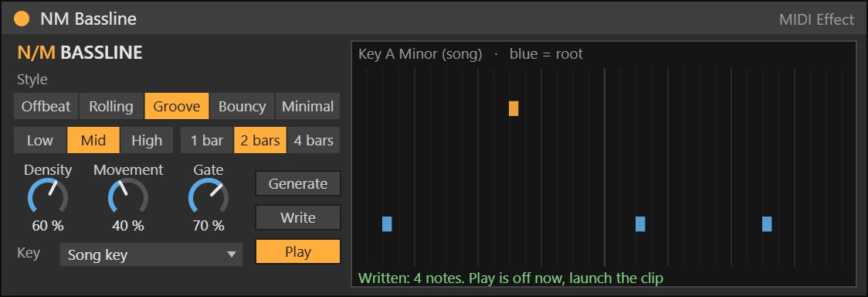The width and height of the screenshot is (868, 297).
Task: Toggle the Play button
Action: [x=298, y=251]
